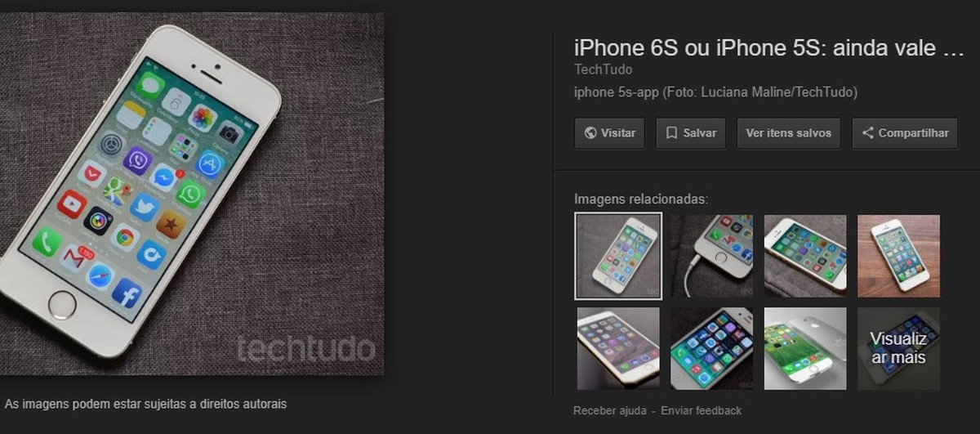Viewport: 980px width, 434px height.
Task: Click the copyright notice text below the image
Action: pos(146,404)
